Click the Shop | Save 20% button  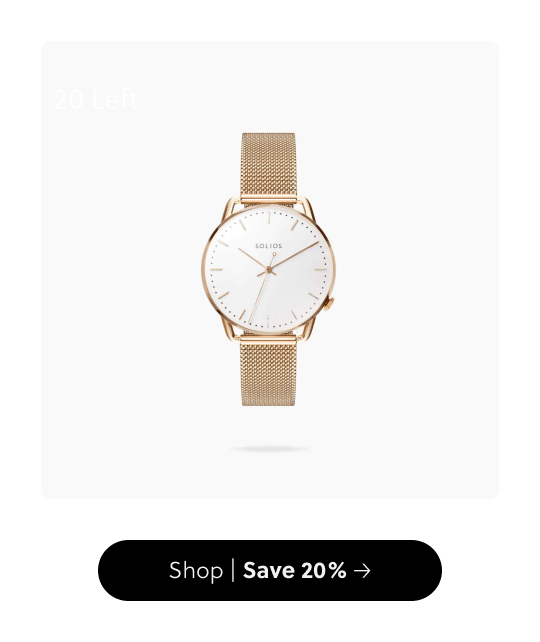click(270, 570)
